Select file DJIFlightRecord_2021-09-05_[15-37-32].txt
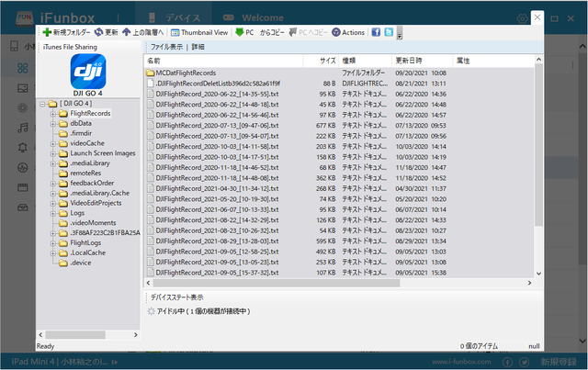The width and height of the screenshot is (588, 370). click(x=217, y=273)
